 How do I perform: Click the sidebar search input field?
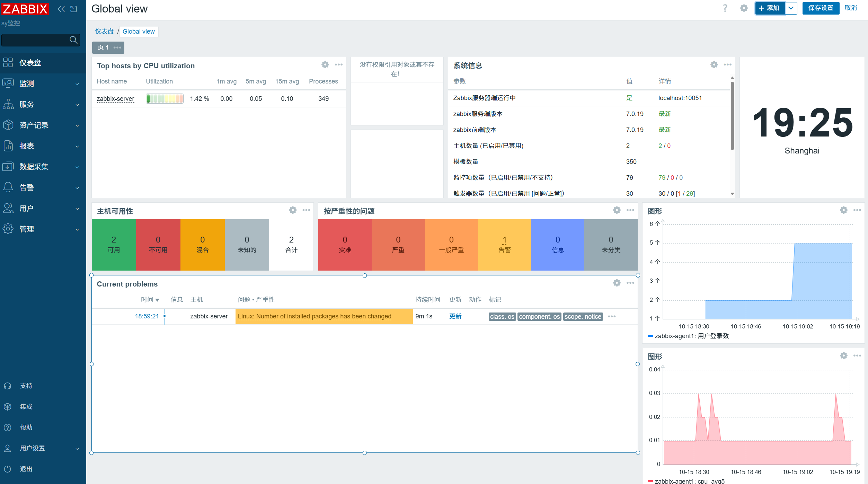coord(35,40)
